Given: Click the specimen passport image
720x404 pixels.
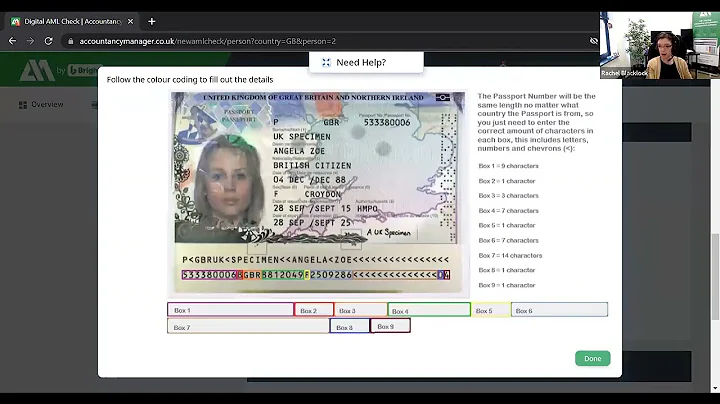Looking at the screenshot, I should [x=318, y=193].
